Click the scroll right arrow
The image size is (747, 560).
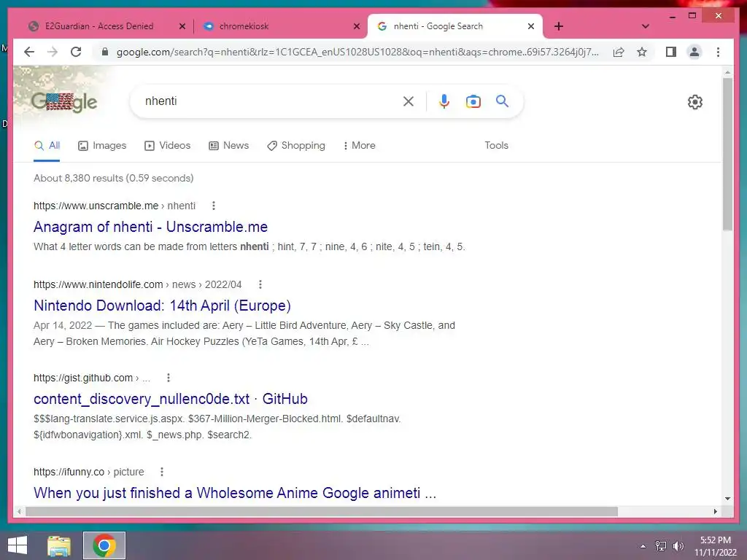[x=715, y=511]
